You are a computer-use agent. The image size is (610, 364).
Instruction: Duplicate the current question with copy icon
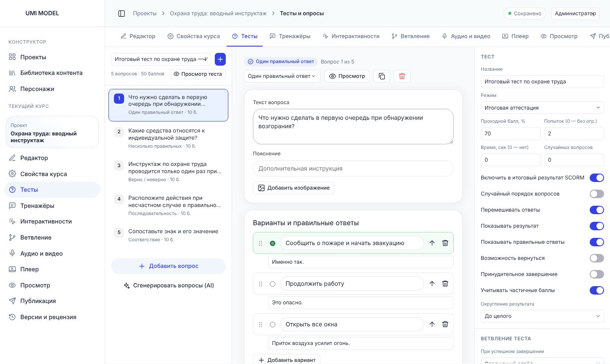pos(382,76)
